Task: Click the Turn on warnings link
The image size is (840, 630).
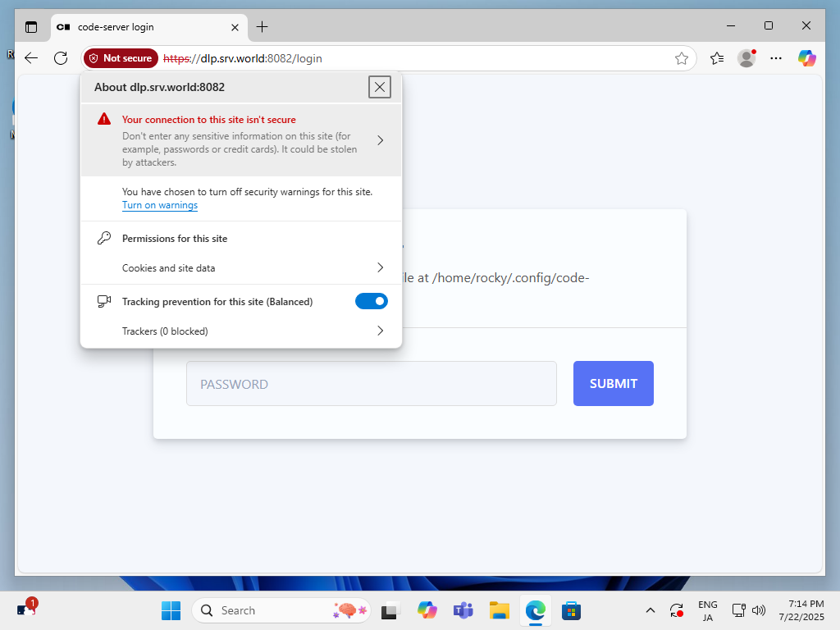Action: pos(160,205)
